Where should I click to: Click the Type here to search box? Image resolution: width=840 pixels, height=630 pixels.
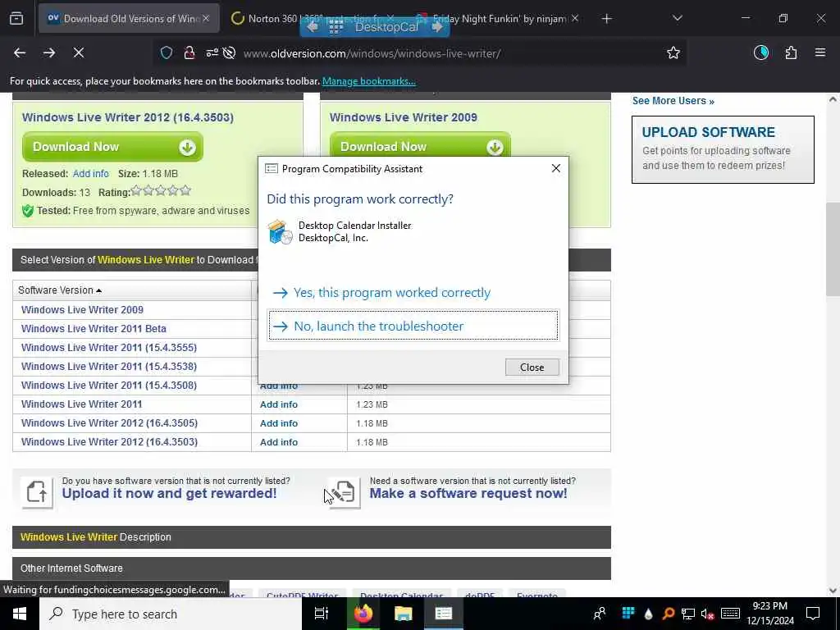click(x=171, y=614)
